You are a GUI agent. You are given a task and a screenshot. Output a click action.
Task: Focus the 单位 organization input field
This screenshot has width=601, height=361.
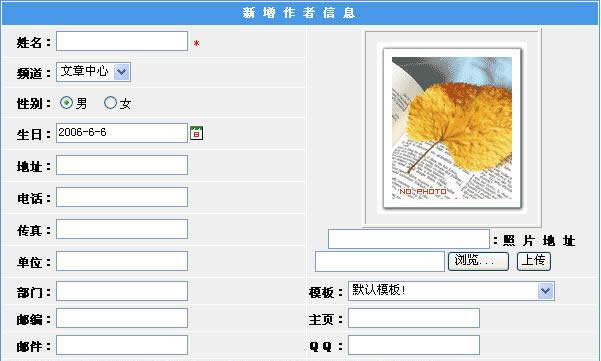tap(122, 261)
